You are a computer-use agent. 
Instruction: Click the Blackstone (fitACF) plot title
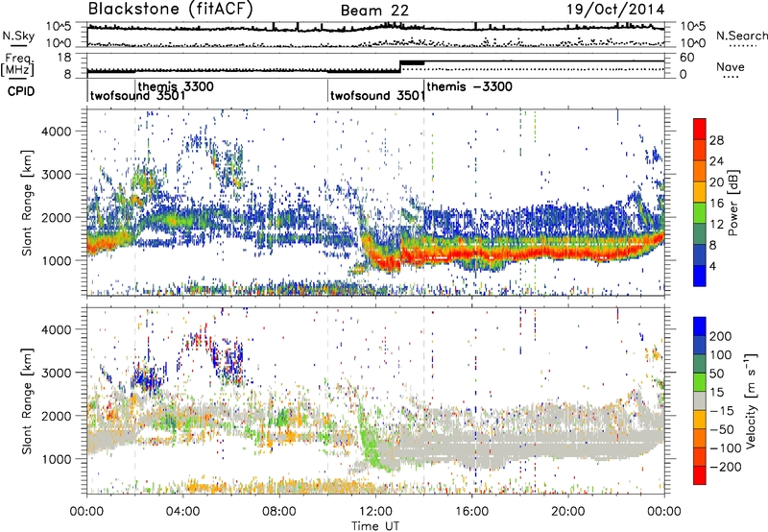pos(171,10)
